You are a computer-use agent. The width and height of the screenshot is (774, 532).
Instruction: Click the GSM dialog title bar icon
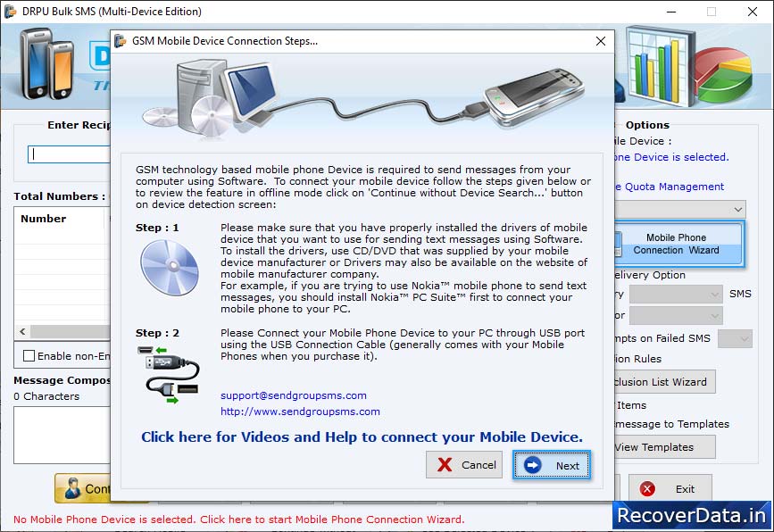pyautogui.click(x=120, y=41)
